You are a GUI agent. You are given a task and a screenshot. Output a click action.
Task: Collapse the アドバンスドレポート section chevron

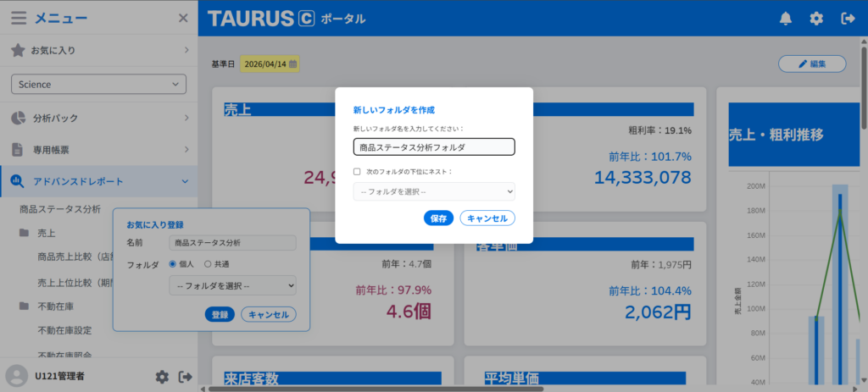point(186,181)
